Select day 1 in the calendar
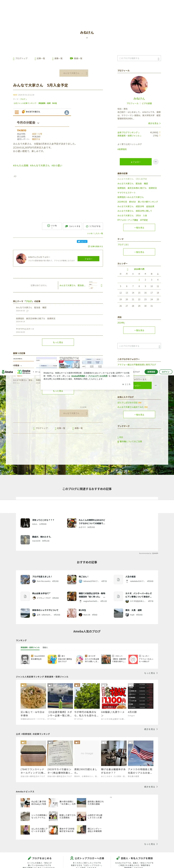This screenshot has height=868, width=174. tap(139, 280)
